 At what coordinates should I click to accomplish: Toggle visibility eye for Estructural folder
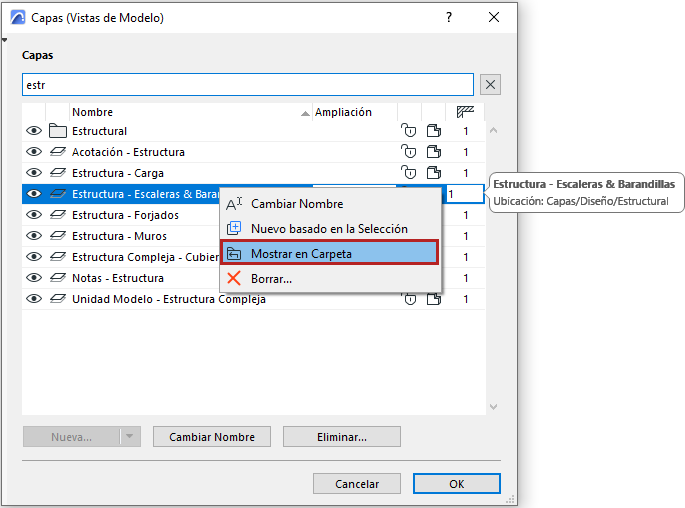point(34,131)
